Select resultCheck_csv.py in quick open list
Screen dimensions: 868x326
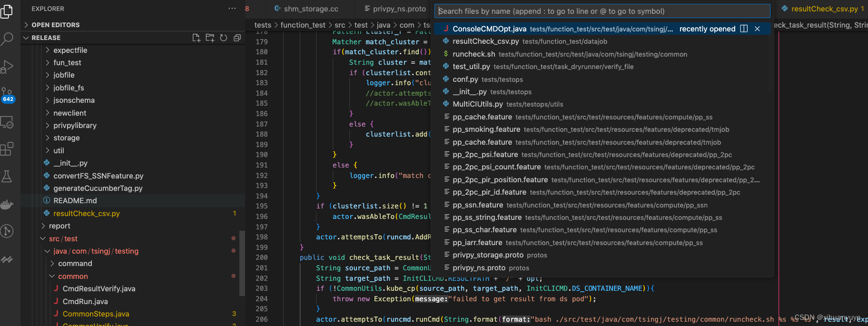[x=602, y=41]
